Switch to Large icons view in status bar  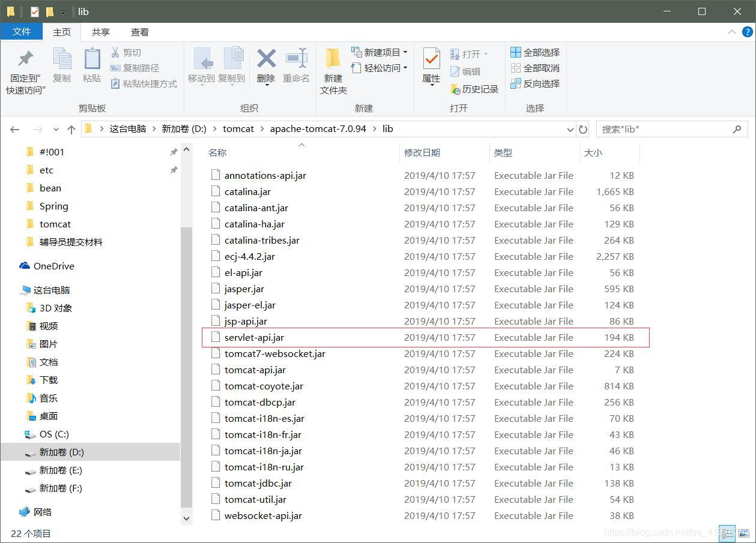(x=743, y=532)
